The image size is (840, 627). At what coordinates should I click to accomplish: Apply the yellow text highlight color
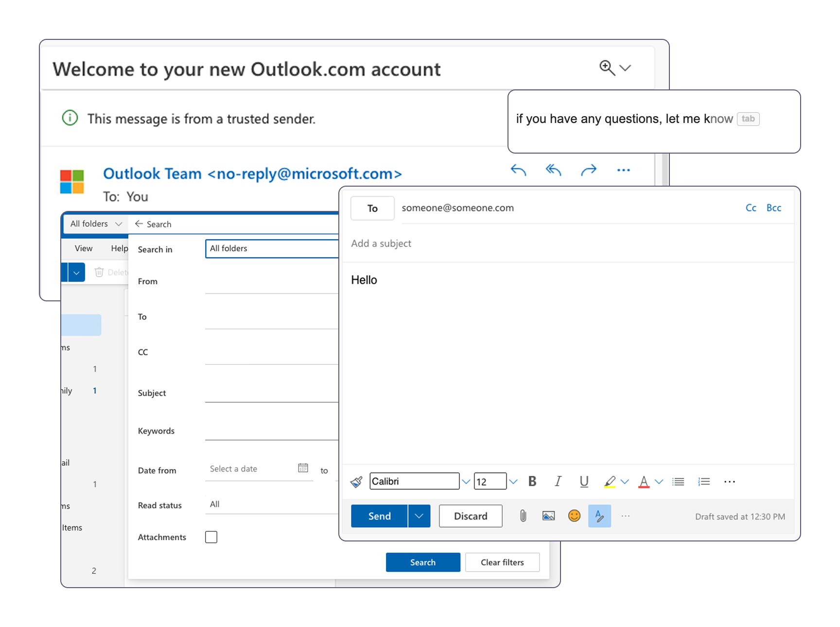click(610, 482)
